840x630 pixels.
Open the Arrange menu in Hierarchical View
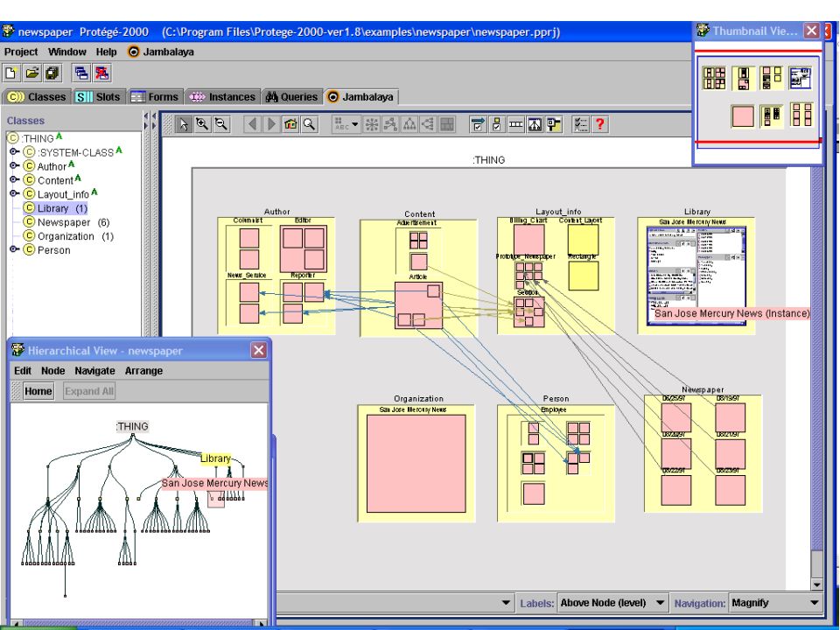click(x=143, y=371)
